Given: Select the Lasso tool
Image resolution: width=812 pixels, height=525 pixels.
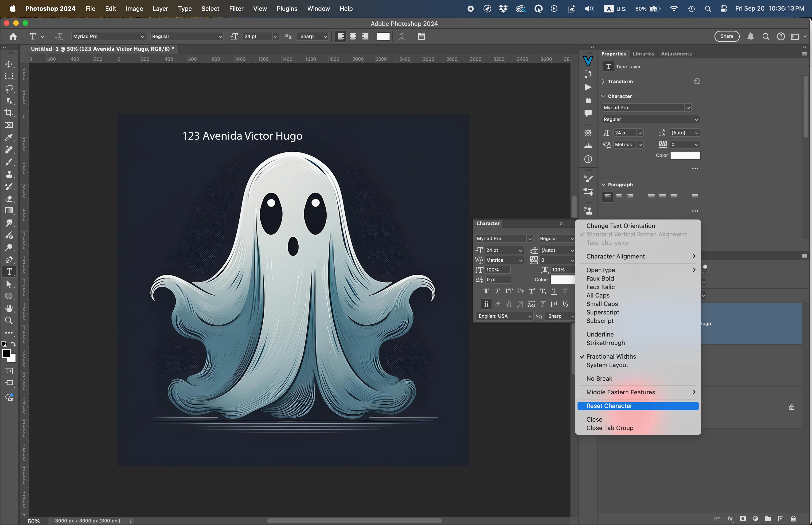Looking at the screenshot, I should pos(9,88).
